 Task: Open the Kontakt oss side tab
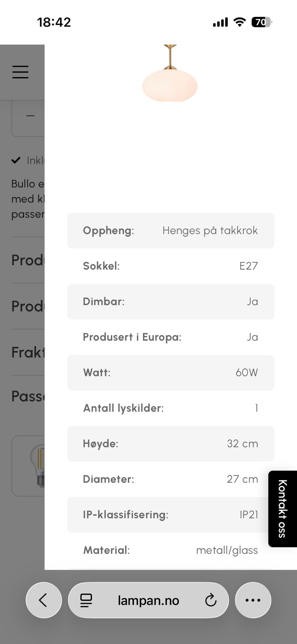282,509
